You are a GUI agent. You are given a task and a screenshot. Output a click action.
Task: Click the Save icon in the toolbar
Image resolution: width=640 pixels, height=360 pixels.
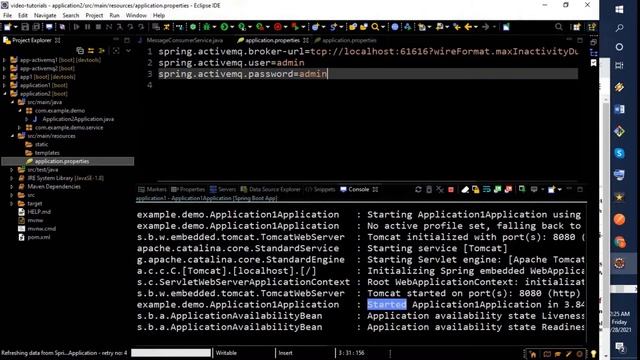tap(25, 27)
